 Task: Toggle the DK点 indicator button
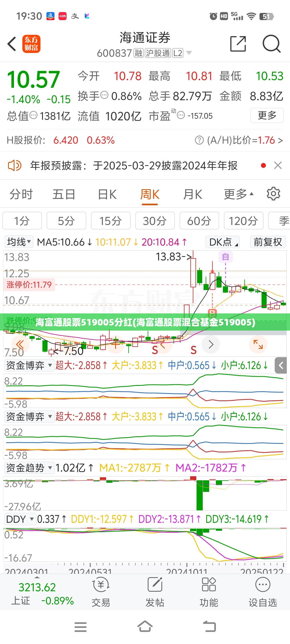tap(223, 242)
